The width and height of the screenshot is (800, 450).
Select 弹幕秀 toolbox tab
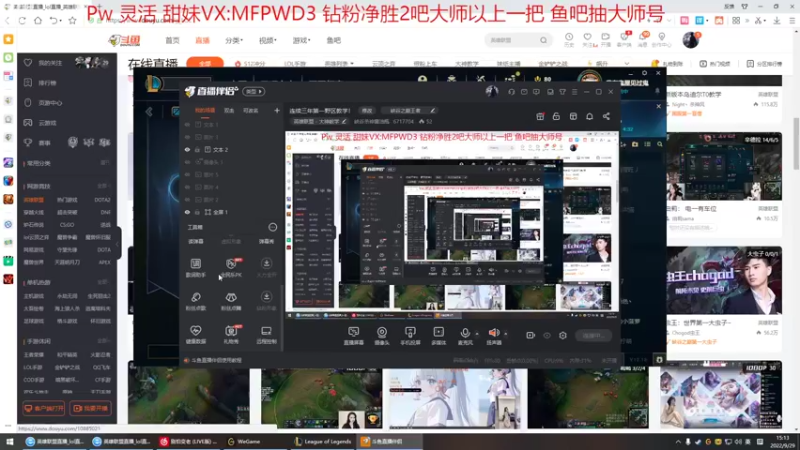266,241
